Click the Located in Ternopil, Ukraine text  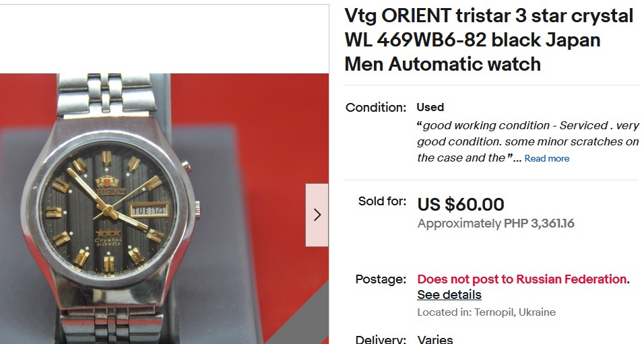486,312
